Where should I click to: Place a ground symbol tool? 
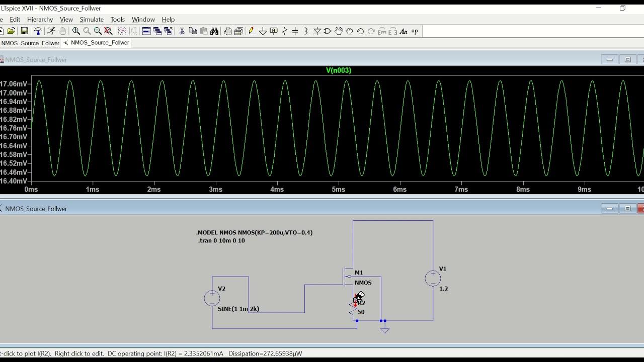[x=263, y=31]
